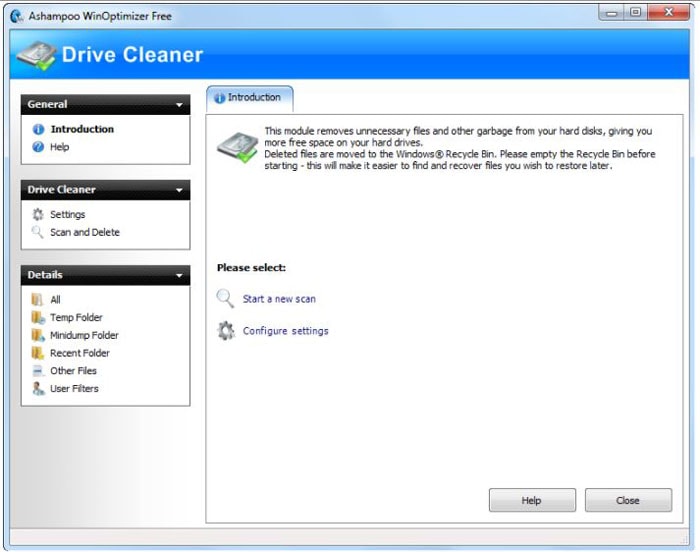Click the Help question mark icon
The width and height of the screenshot is (700, 552).
(x=38, y=147)
